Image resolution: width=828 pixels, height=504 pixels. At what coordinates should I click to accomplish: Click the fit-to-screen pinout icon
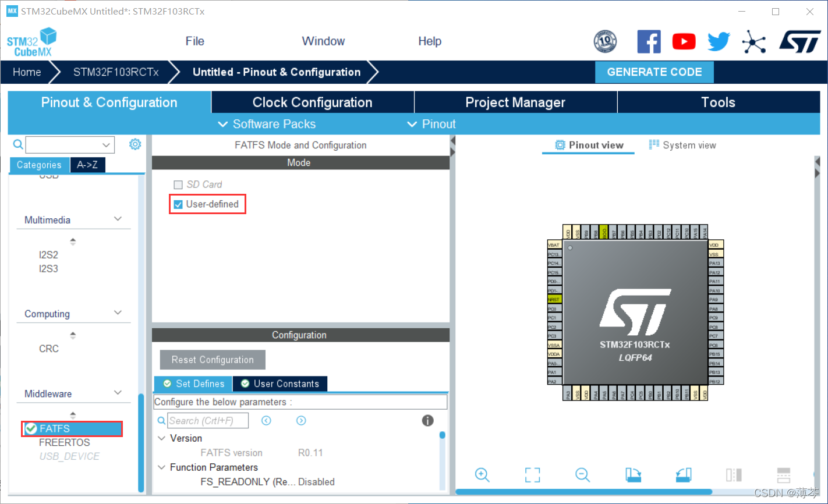(532, 475)
